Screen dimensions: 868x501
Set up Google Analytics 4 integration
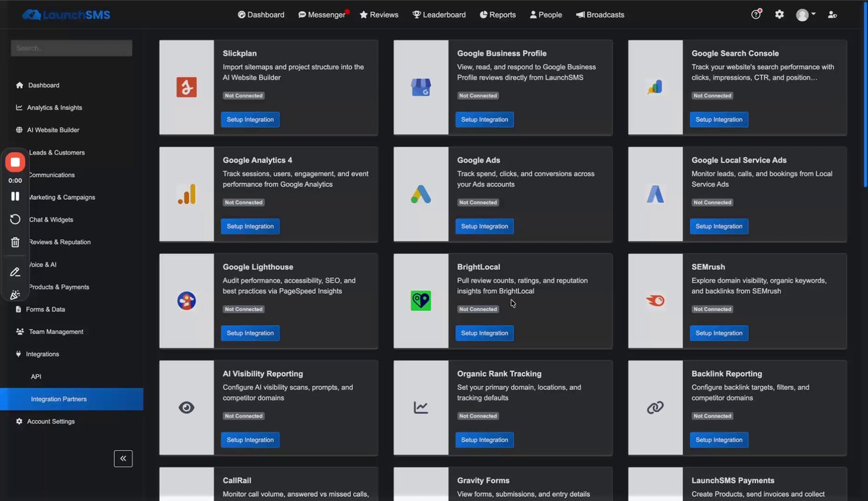(x=250, y=226)
